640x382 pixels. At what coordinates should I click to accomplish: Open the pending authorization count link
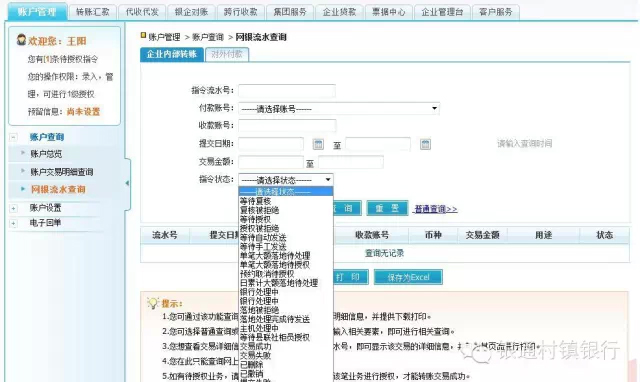pos(47,59)
